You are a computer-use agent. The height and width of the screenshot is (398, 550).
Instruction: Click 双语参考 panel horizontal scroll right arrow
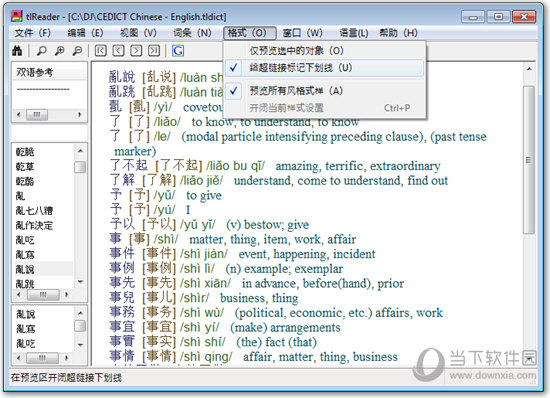tap(80, 115)
